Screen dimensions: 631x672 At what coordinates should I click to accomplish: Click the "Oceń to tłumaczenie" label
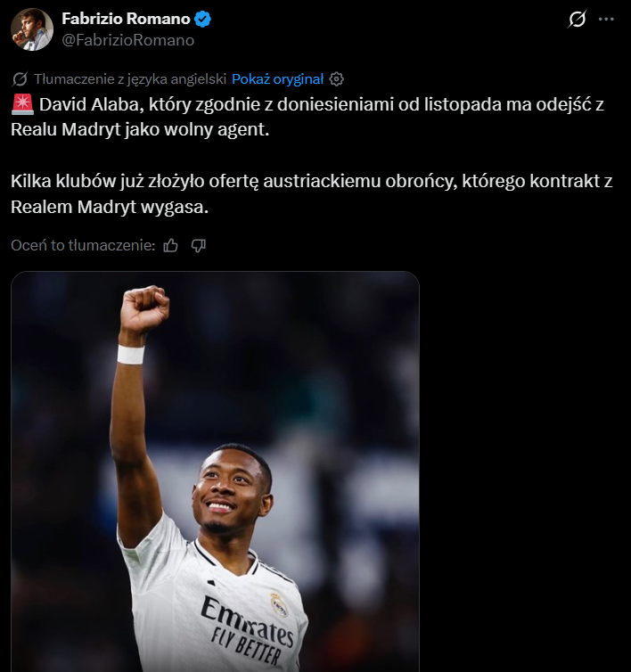83,245
